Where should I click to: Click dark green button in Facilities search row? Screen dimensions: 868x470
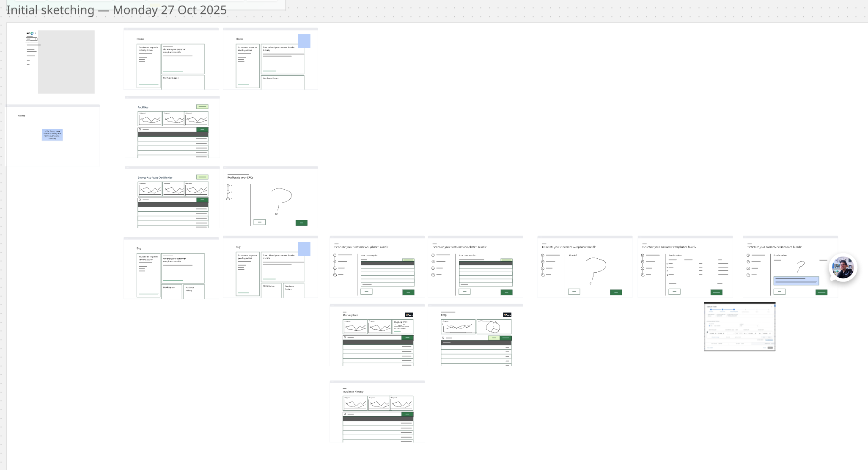coord(202,130)
